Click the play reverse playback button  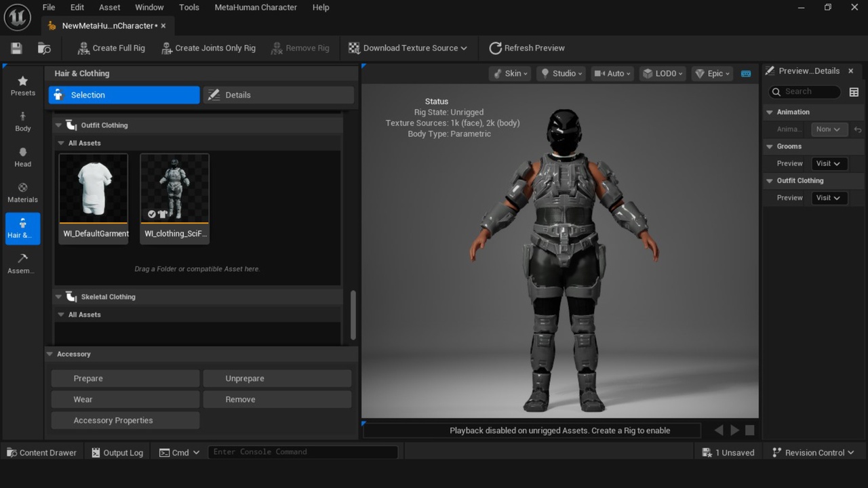(x=719, y=430)
